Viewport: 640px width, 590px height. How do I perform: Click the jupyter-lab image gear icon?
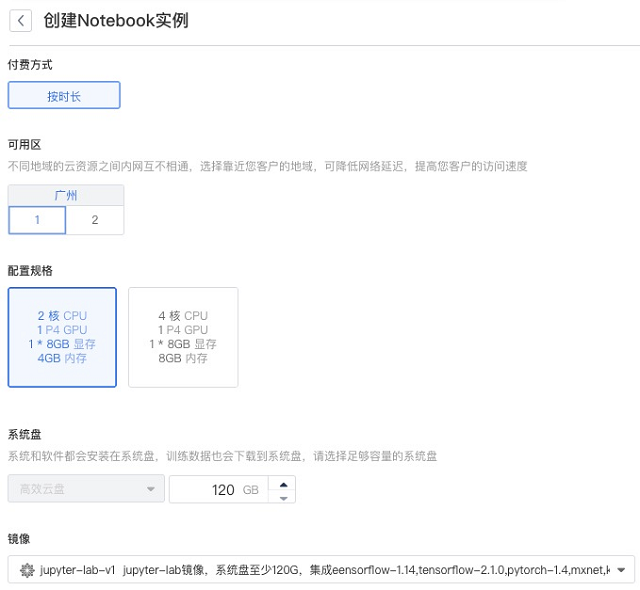pyautogui.click(x=27, y=570)
